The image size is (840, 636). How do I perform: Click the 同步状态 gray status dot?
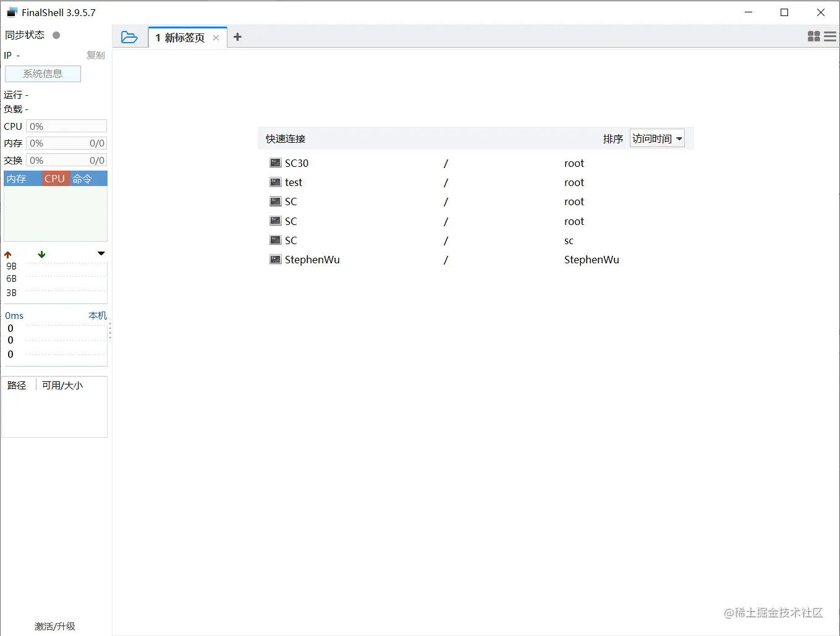56,35
